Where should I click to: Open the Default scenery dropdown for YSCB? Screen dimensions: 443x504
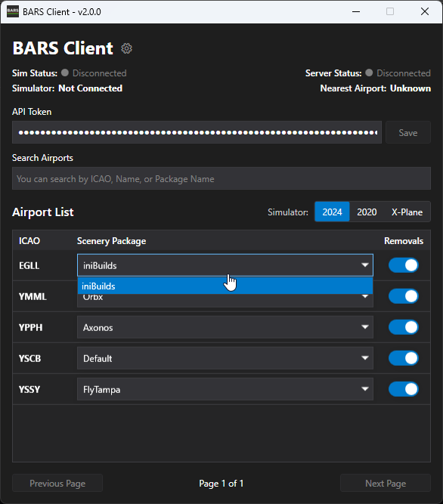[x=225, y=358]
